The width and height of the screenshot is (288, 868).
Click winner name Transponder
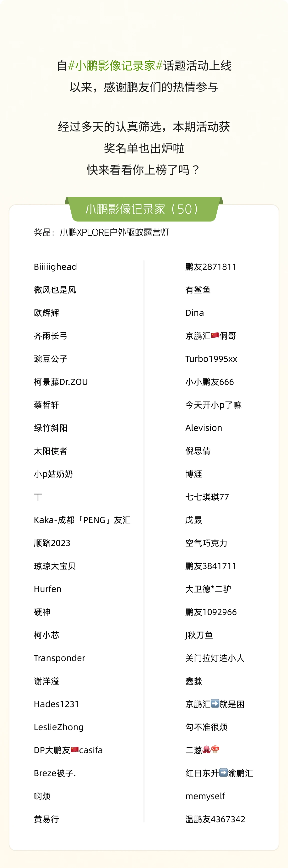[x=60, y=658]
